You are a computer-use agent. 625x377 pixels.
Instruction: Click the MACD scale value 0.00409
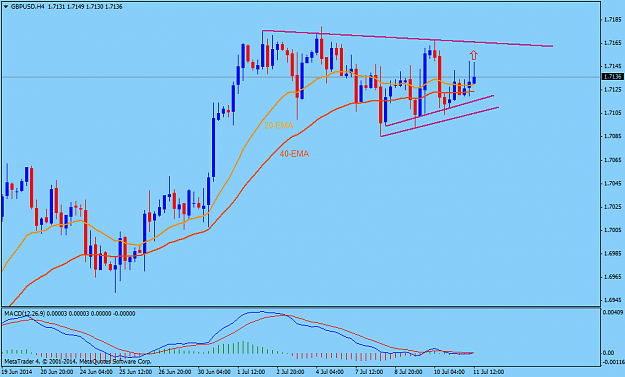pyautogui.click(x=613, y=313)
